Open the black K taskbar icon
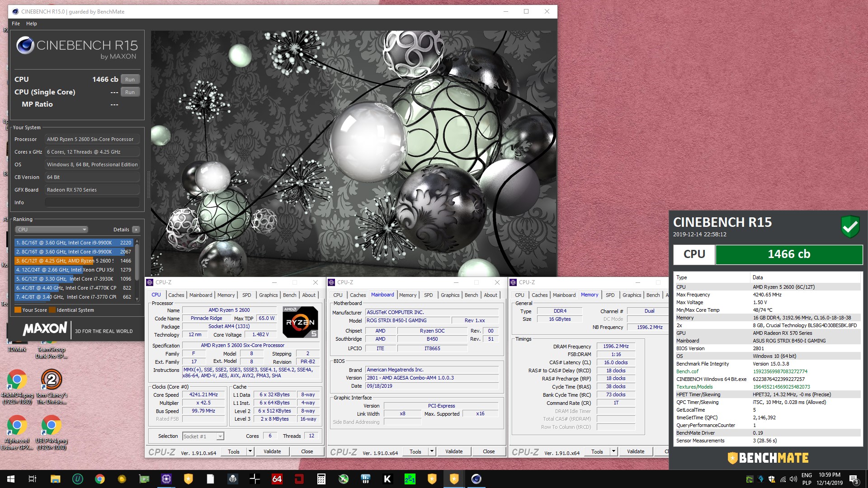 pos(387,479)
